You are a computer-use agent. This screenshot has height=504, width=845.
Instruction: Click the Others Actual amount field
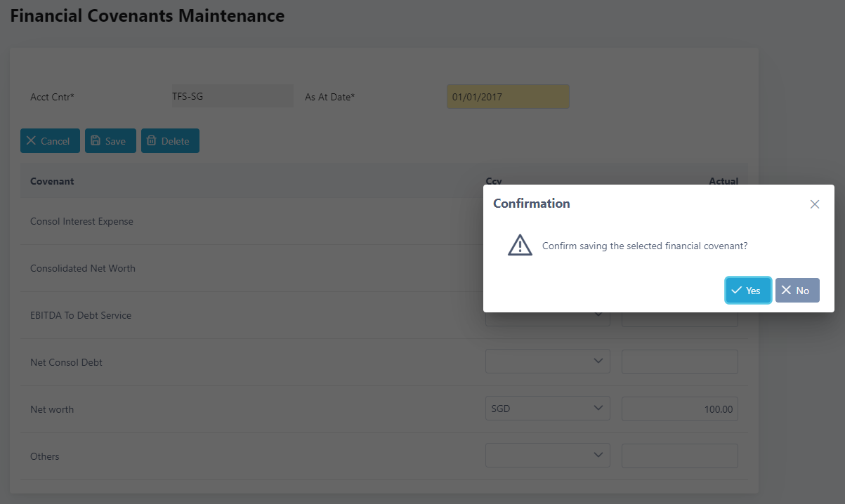coord(679,456)
